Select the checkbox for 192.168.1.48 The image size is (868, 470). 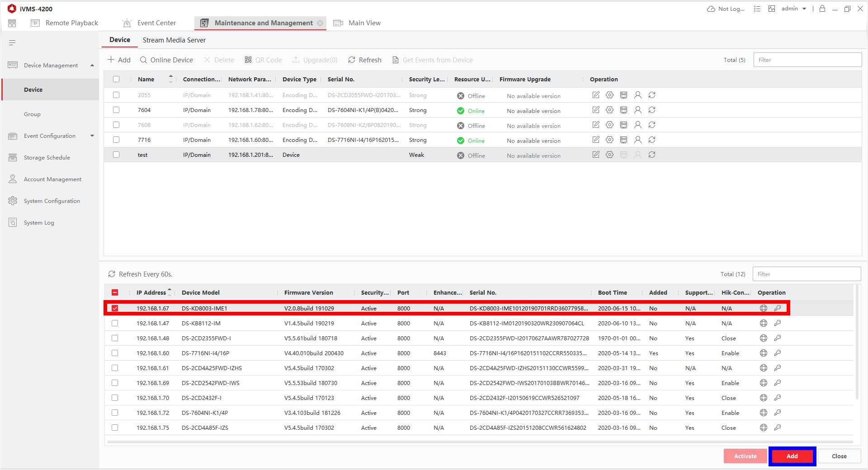(x=115, y=338)
